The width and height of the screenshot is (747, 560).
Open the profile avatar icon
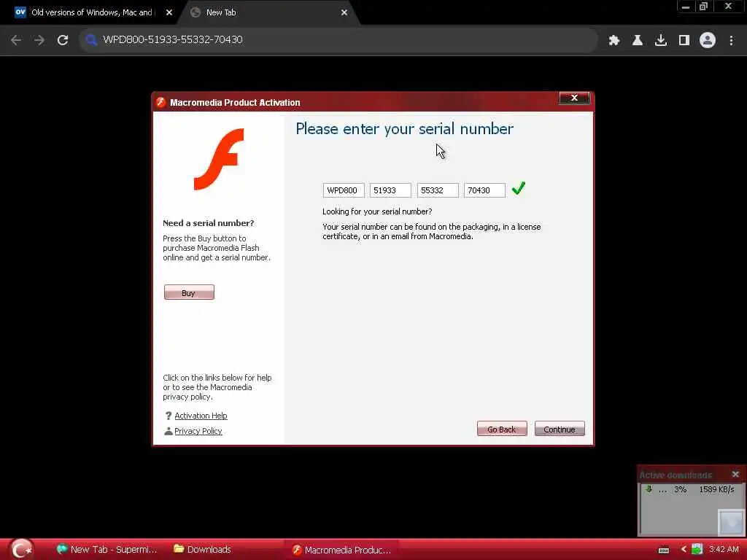(708, 41)
